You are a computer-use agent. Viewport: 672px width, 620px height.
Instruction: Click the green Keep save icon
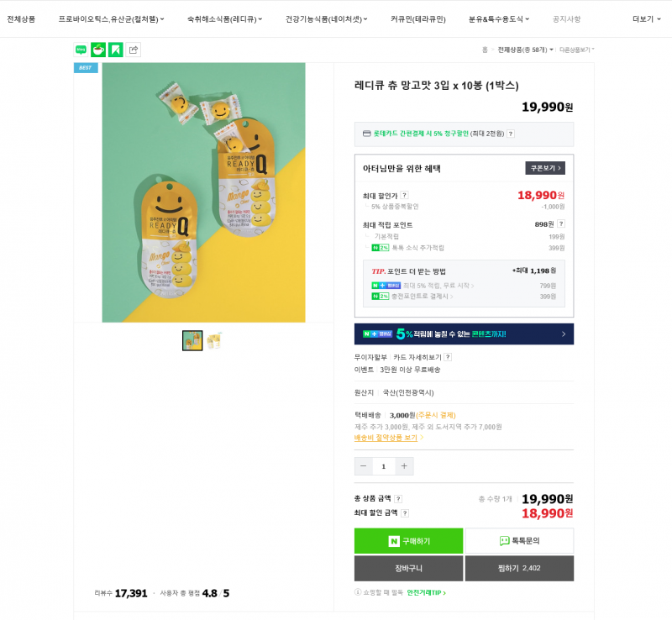click(116, 50)
